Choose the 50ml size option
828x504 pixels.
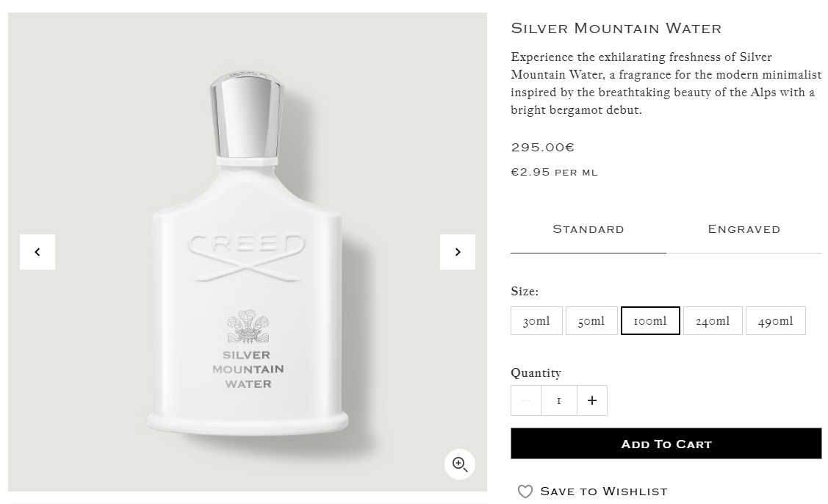[591, 320]
